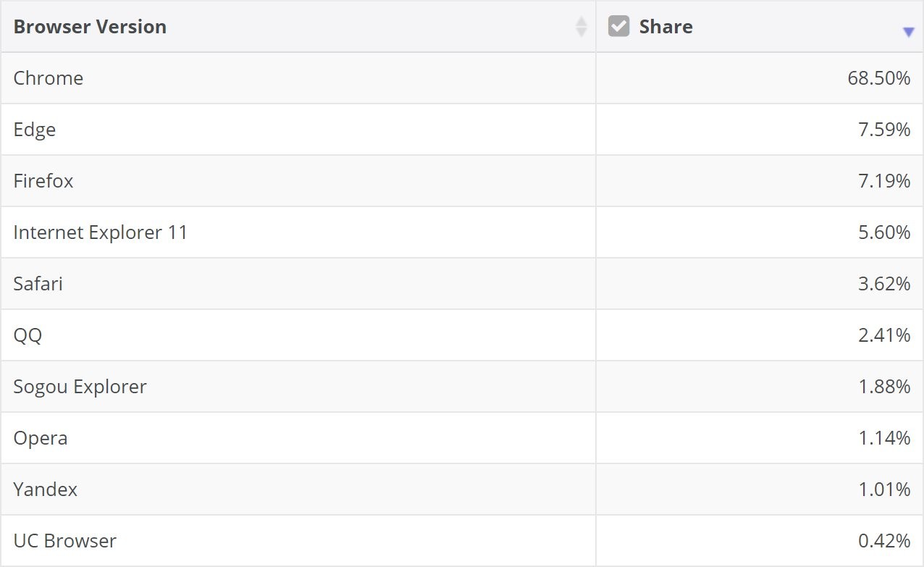Click the 7.59% share value
The height and width of the screenshot is (567, 924).
tap(883, 130)
